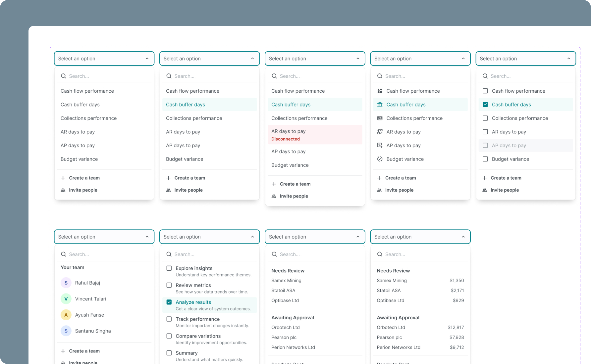Click the chevron of dropdown containing Disconnected item
This screenshot has width=591, height=364.
click(358, 59)
